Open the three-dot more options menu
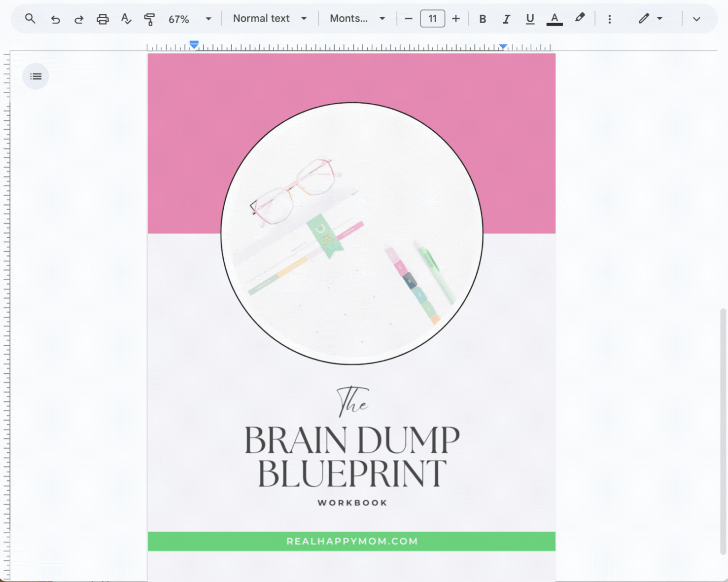The height and width of the screenshot is (582, 728). (610, 19)
